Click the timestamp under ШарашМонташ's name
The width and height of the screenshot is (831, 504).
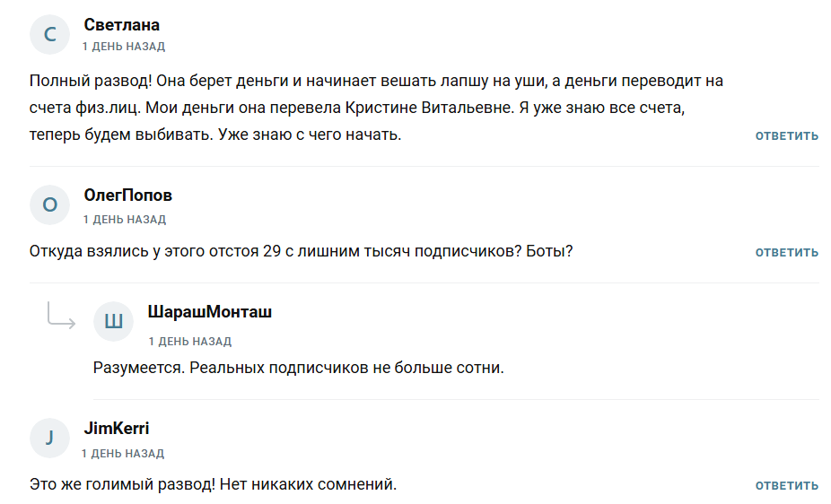pos(189,342)
